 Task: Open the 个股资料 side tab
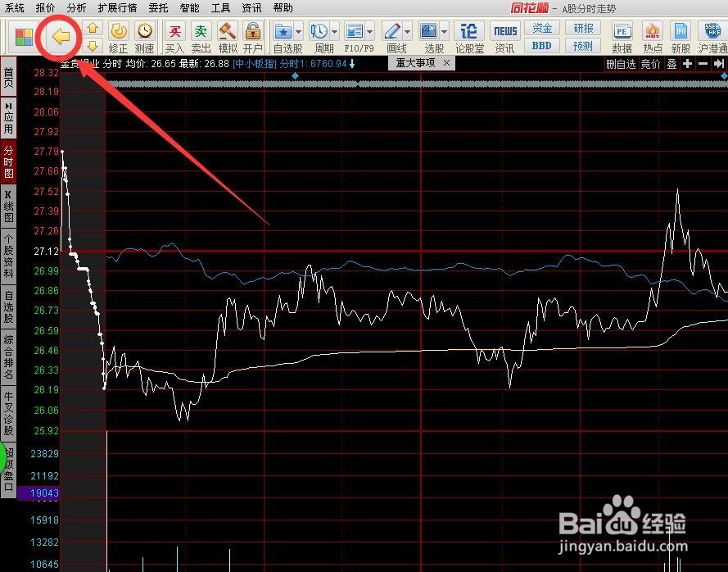coord(8,256)
